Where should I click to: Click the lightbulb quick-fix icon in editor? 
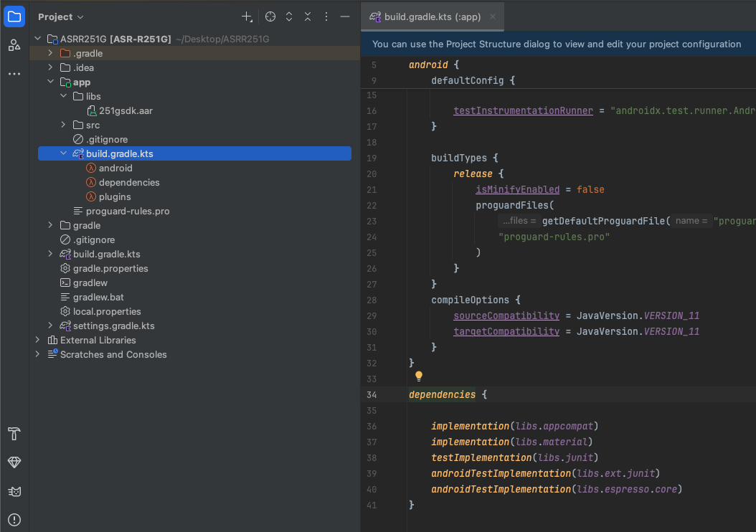pyautogui.click(x=419, y=376)
